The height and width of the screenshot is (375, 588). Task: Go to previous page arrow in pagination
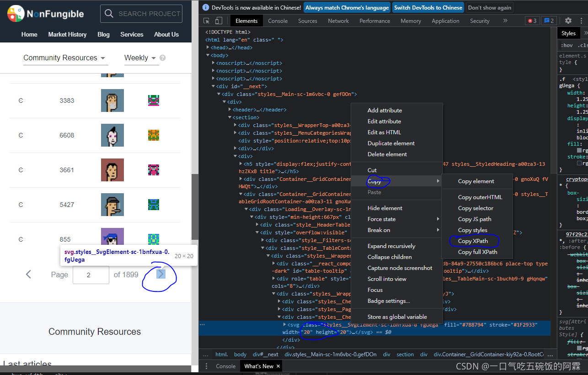(28, 275)
